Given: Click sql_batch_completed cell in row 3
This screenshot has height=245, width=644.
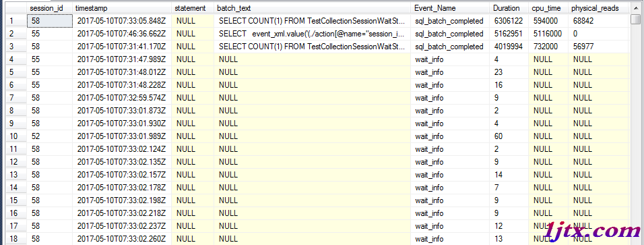Looking at the screenshot, I should point(450,47).
